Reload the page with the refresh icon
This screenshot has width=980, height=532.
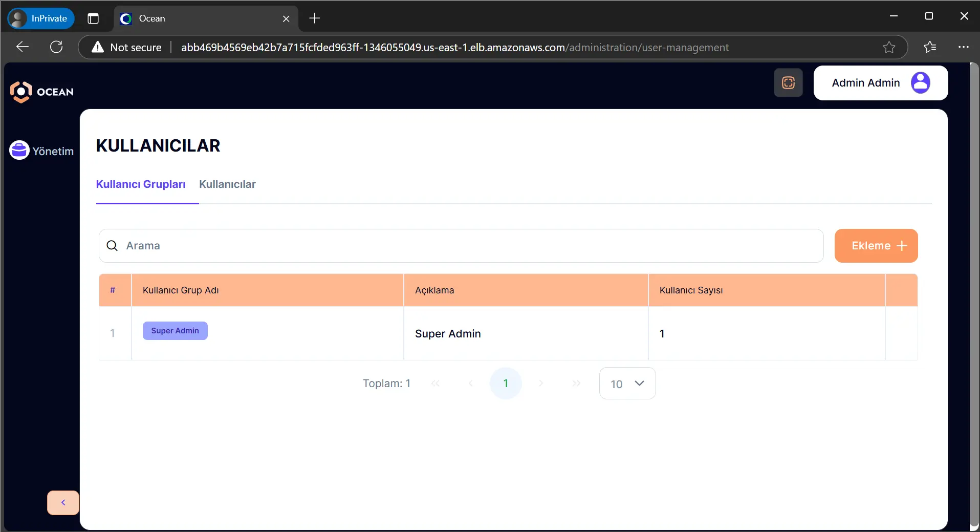pyautogui.click(x=56, y=47)
